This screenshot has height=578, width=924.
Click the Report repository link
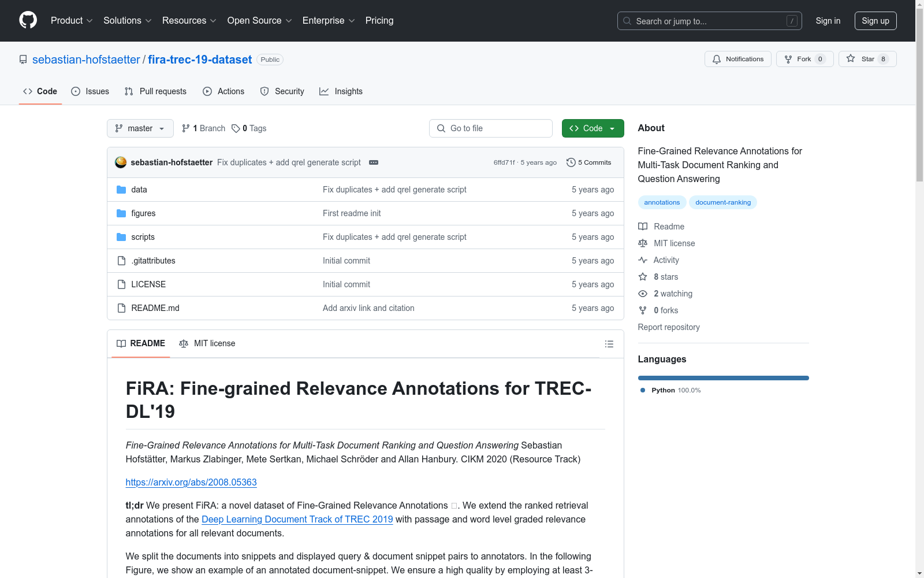pyautogui.click(x=669, y=327)
